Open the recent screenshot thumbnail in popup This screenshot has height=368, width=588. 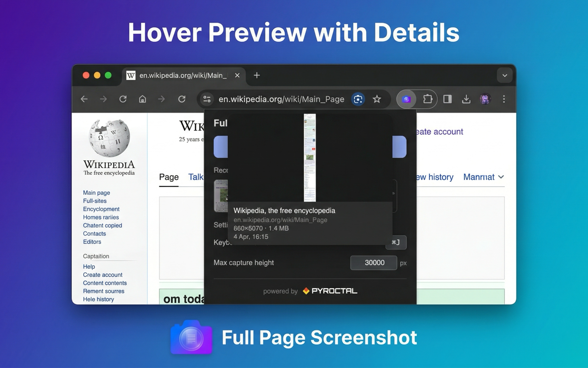pyautogui.click(x=221, y=196)
